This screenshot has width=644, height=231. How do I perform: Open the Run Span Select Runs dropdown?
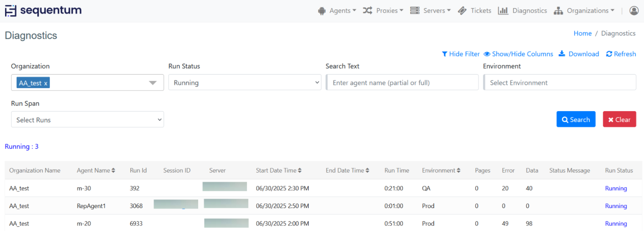click(x=87, y=120)
